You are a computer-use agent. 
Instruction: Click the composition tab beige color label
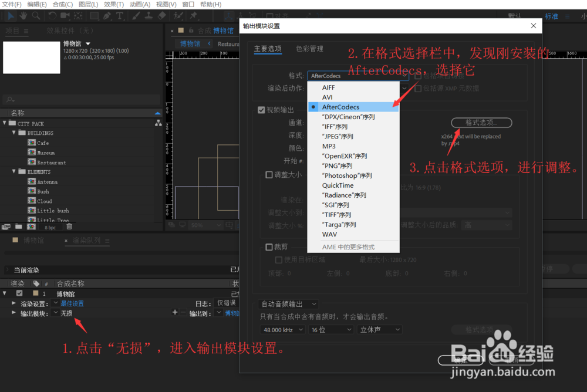pos(181,31)
